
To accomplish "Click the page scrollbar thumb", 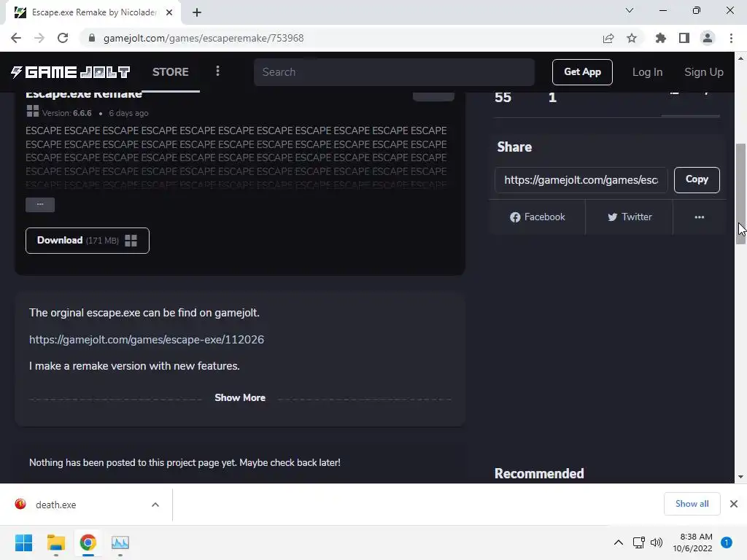I will click(740, 194).
